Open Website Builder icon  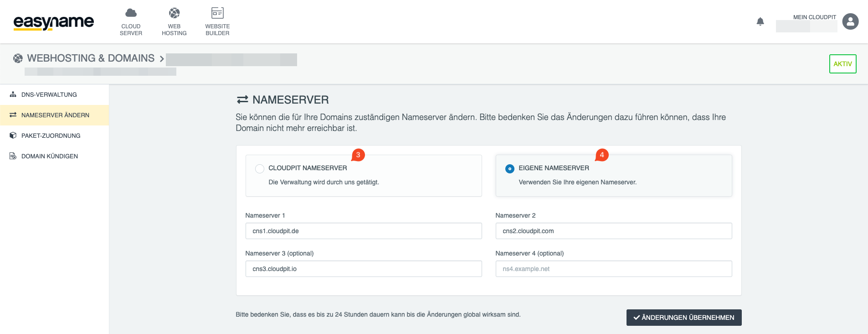click(x=217, y=13)
